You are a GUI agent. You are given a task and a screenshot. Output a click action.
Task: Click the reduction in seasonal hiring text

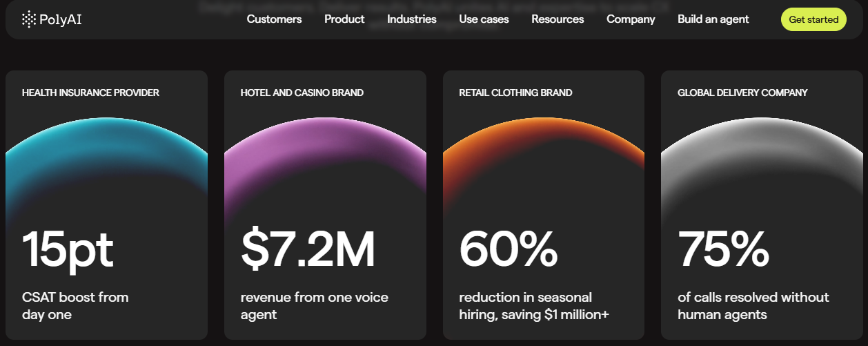point(534,306)
